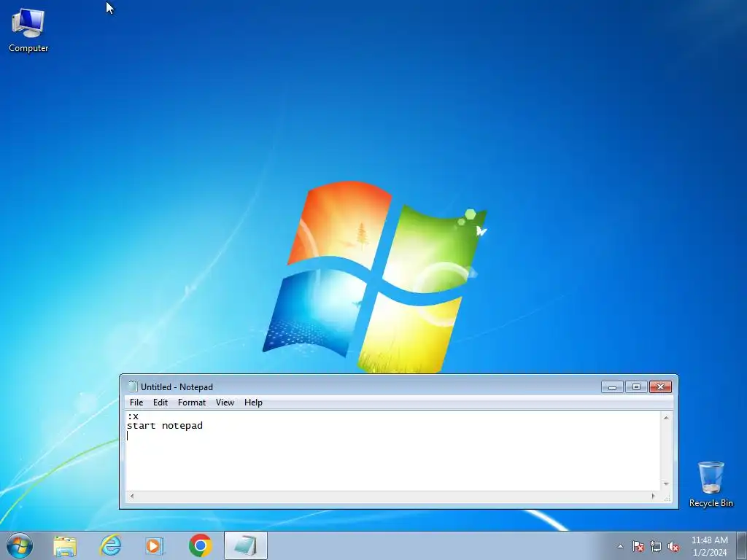Screen dimensions: 747x560
Task: Click the vertical scrollbar up arrow
Action: 666,418
